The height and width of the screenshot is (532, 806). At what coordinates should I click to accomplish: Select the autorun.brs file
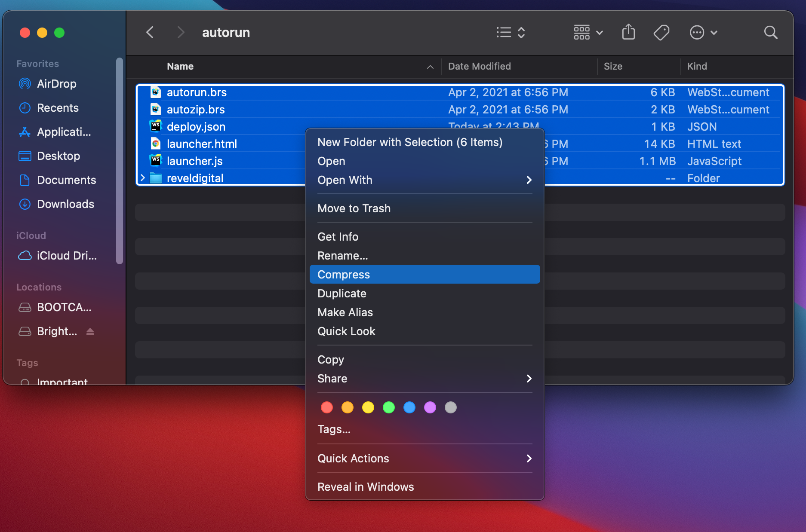[x=197, y=92]
